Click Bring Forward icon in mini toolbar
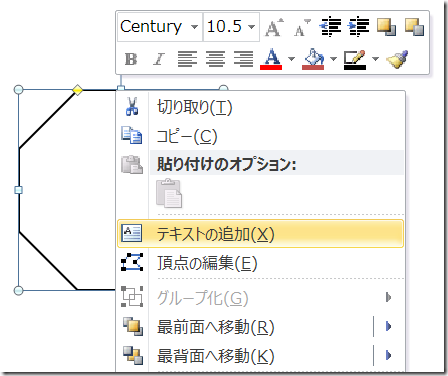448x376 pixels. [x=386, y=27]
